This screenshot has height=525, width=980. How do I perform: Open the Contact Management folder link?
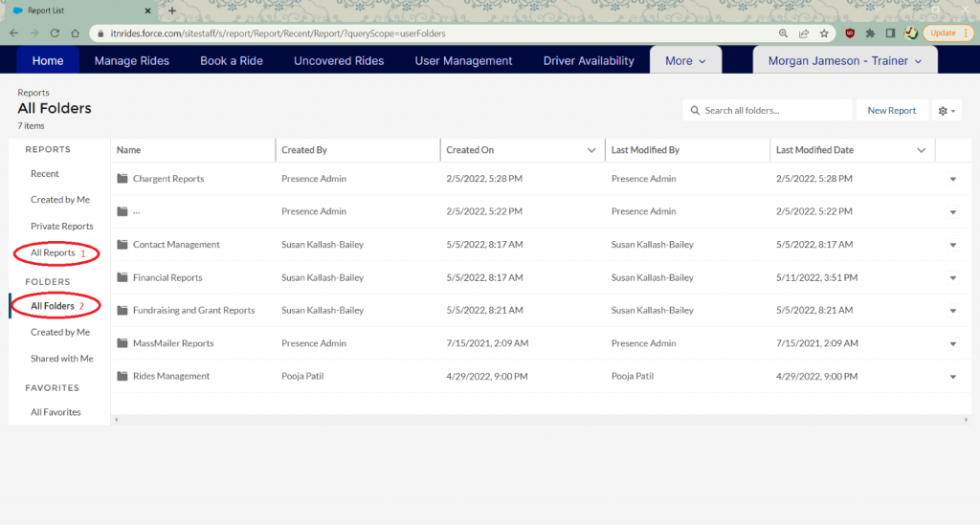[x=176, y=245]
